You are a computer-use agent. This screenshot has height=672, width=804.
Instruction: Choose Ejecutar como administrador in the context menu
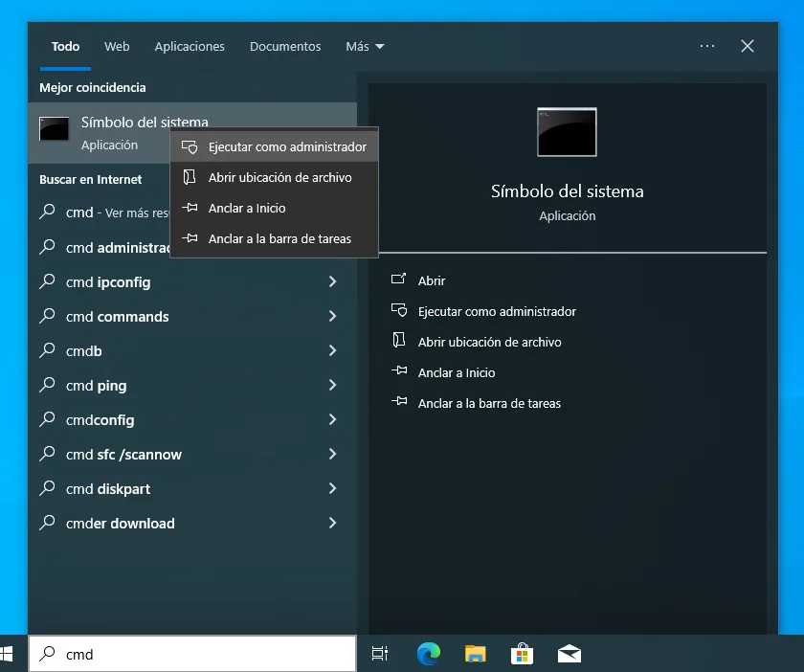point(275,146)
